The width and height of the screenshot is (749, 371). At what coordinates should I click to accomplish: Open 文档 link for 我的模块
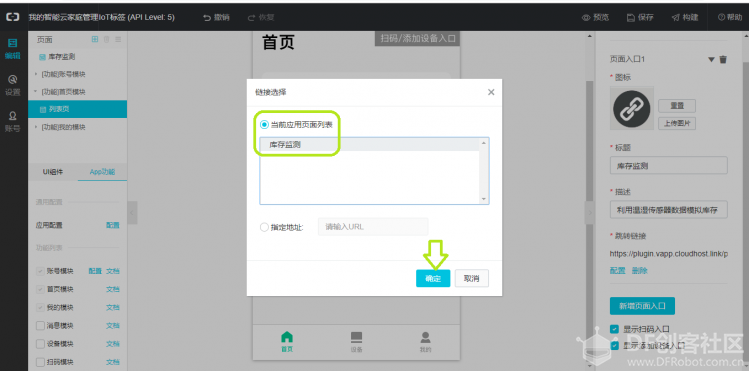(x=113, y=307)
